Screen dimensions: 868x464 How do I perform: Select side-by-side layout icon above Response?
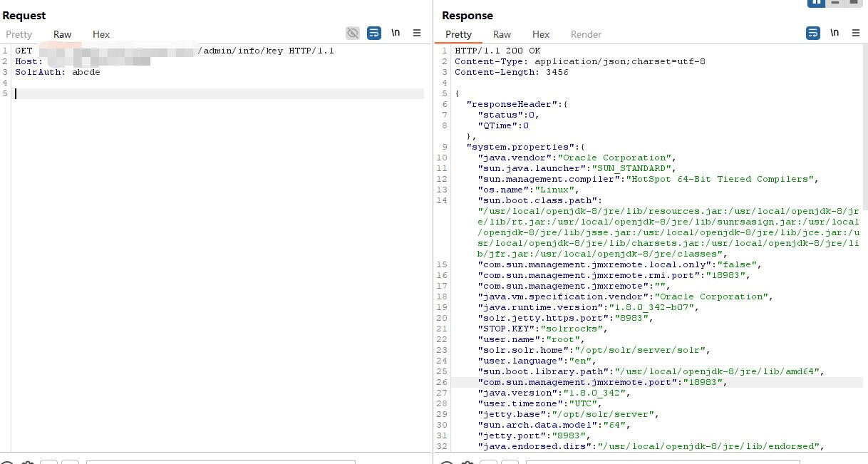tap(816, 2)
